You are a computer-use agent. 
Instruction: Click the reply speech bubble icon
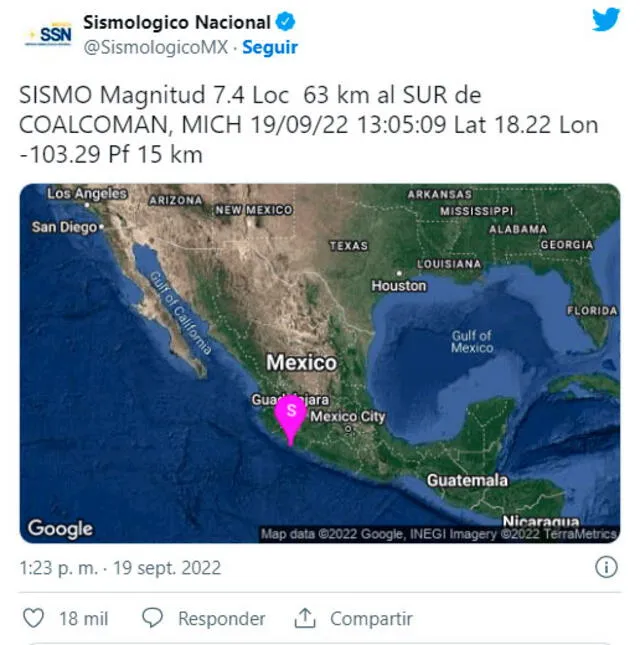pos(153,619)
